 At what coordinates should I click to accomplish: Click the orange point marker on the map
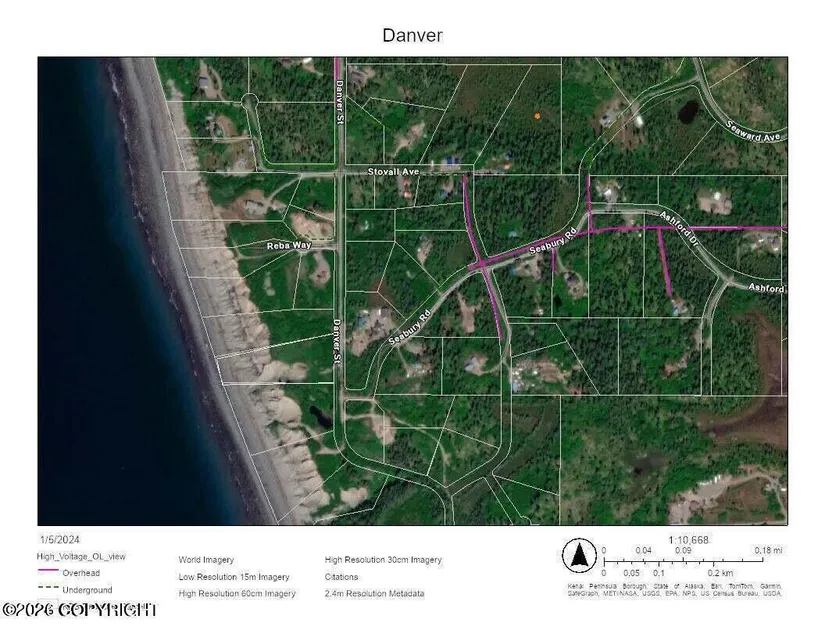(537, 116)
